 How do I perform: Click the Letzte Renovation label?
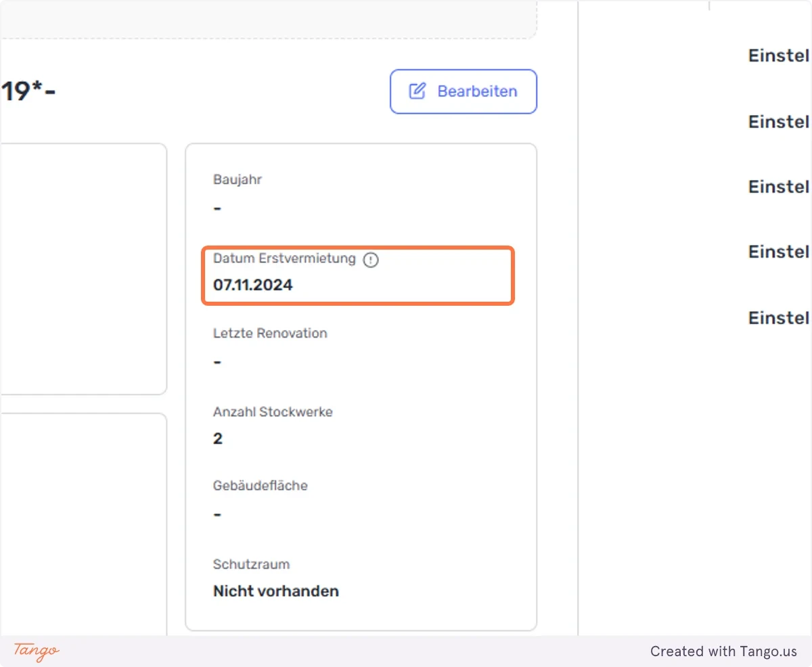[x=270, y=333]
